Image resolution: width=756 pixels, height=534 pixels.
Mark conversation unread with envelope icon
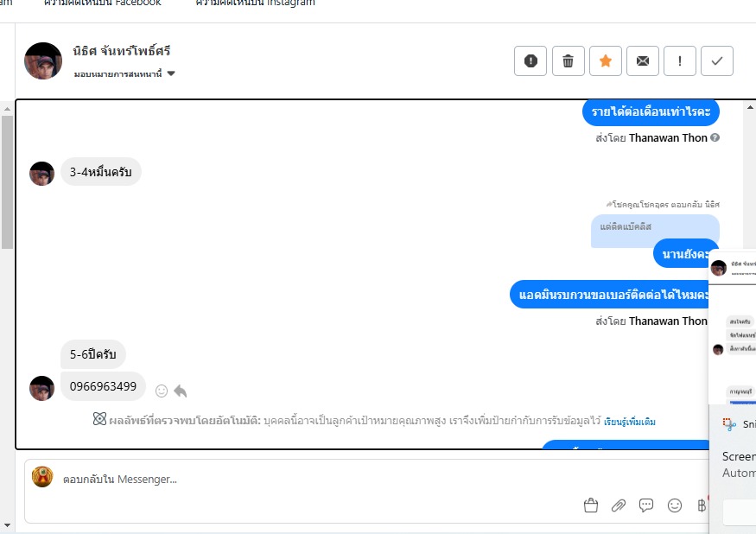(643, 60)
